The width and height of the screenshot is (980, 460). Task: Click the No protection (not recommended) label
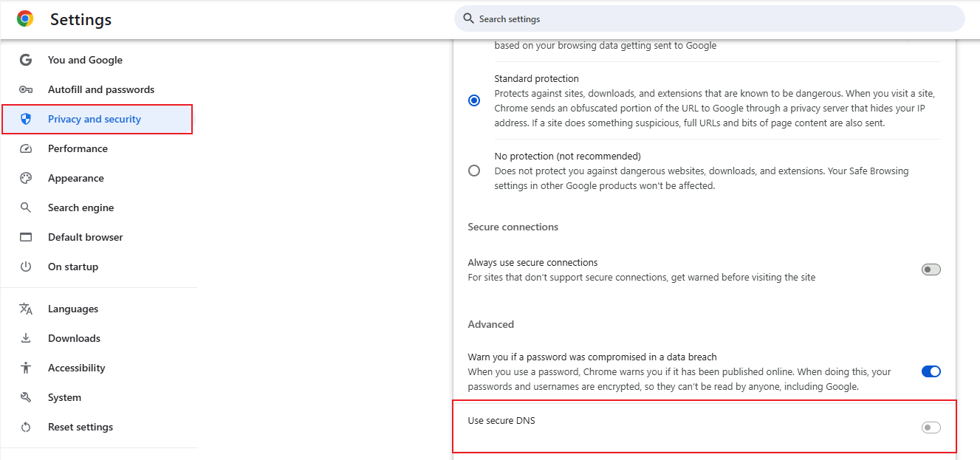(x=568, y=156)
